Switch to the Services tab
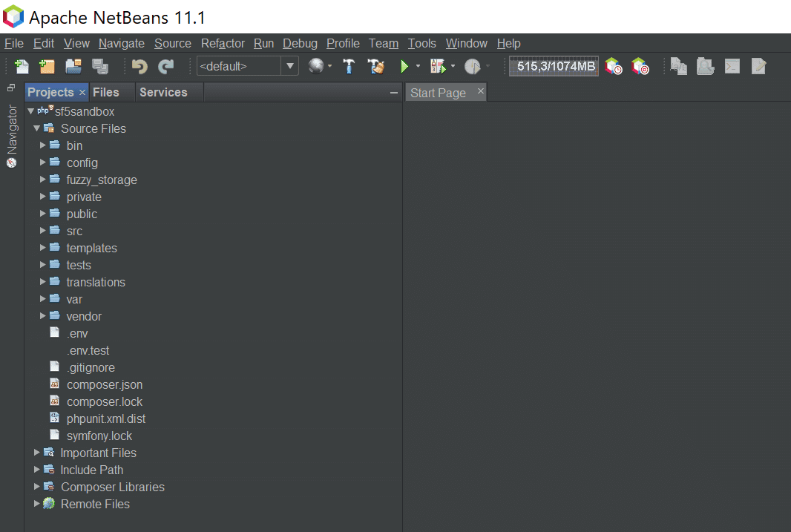The width and height of the screenshot is (791, 532). [163, 92]
